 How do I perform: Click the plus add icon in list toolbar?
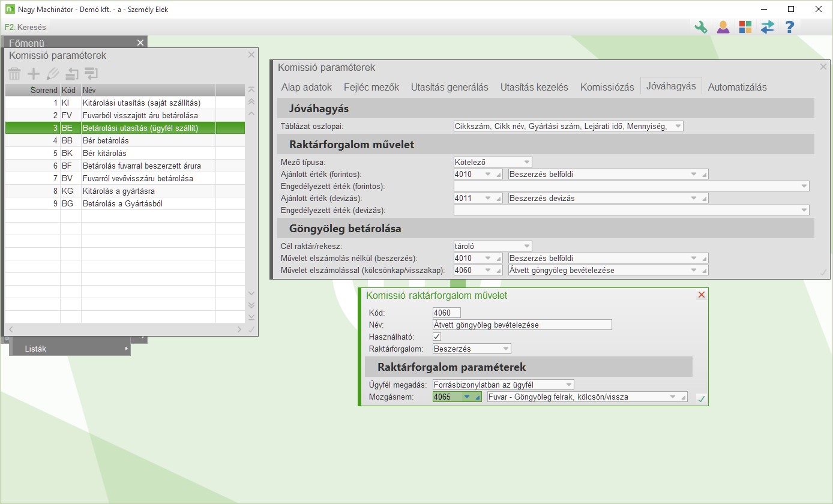34,74
